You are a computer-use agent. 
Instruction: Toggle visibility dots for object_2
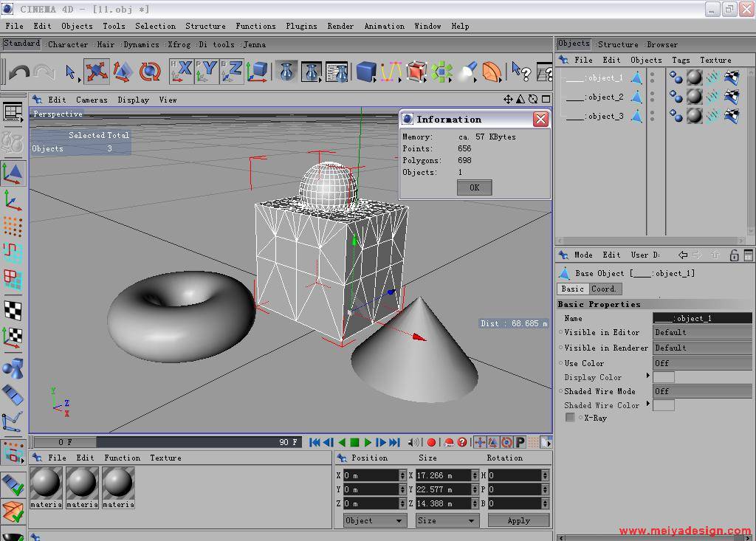point(653,97)
